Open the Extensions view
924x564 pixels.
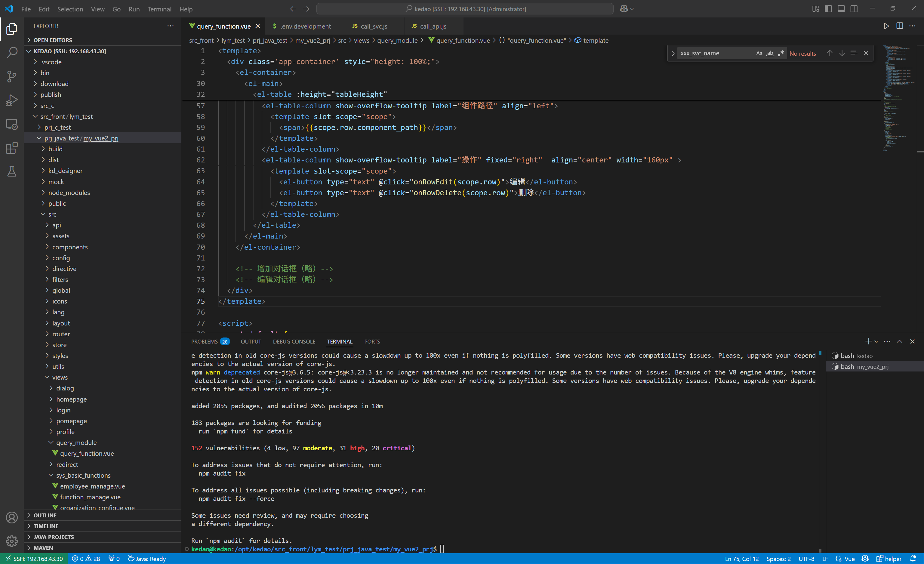click(x=12, y=148)
